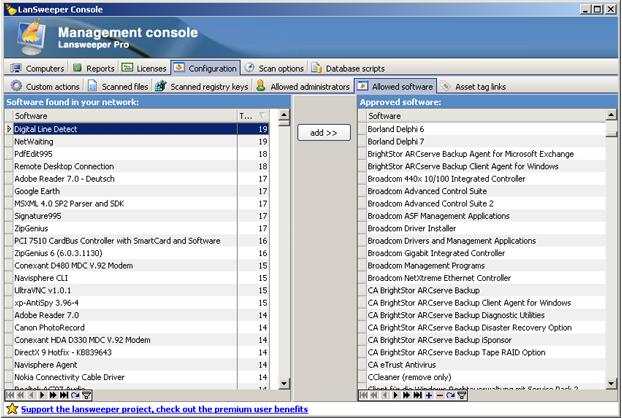Select Borland Delphi 7 in approved software

[x=486, y=142]
